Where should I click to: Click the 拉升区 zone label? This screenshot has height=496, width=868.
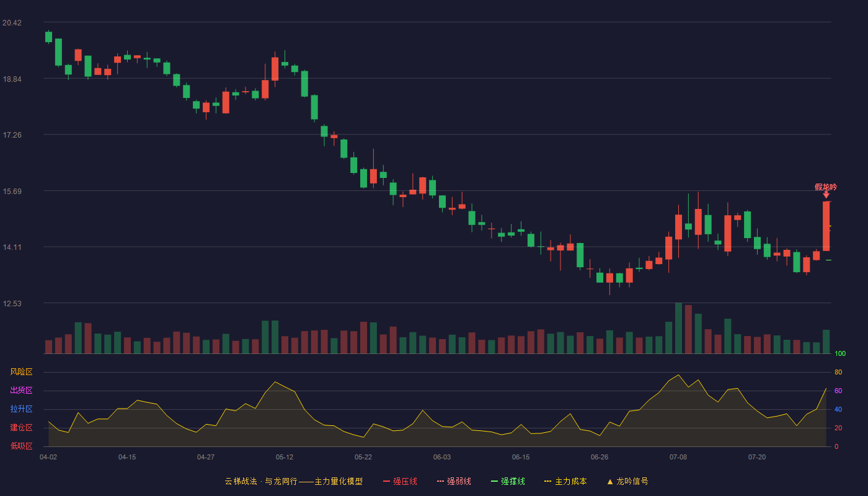(21, 409)
